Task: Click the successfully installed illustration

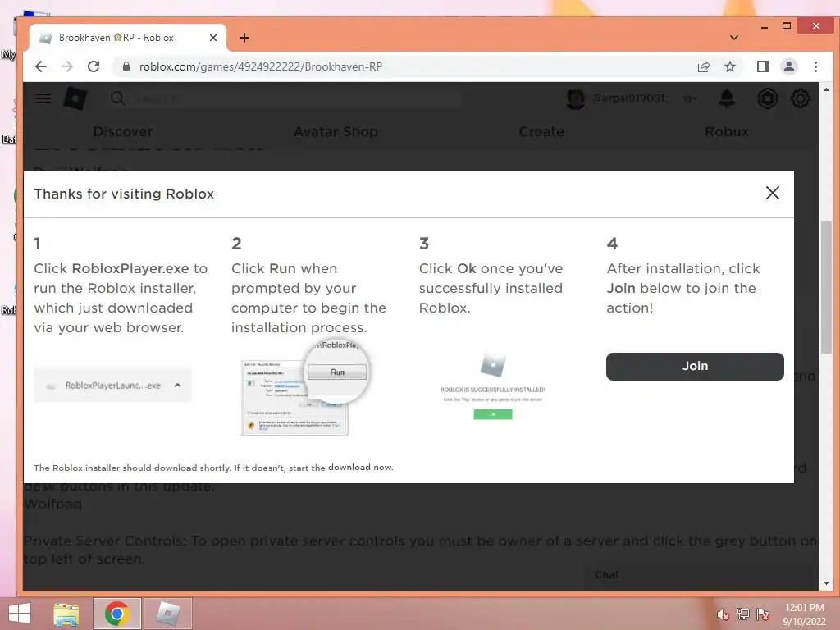Action: [493, 386]
